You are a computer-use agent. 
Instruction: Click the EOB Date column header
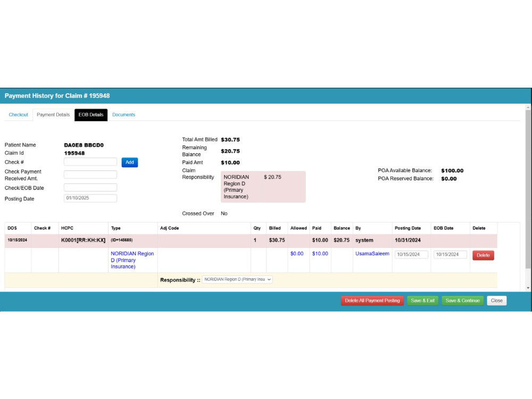pos(444,228)
